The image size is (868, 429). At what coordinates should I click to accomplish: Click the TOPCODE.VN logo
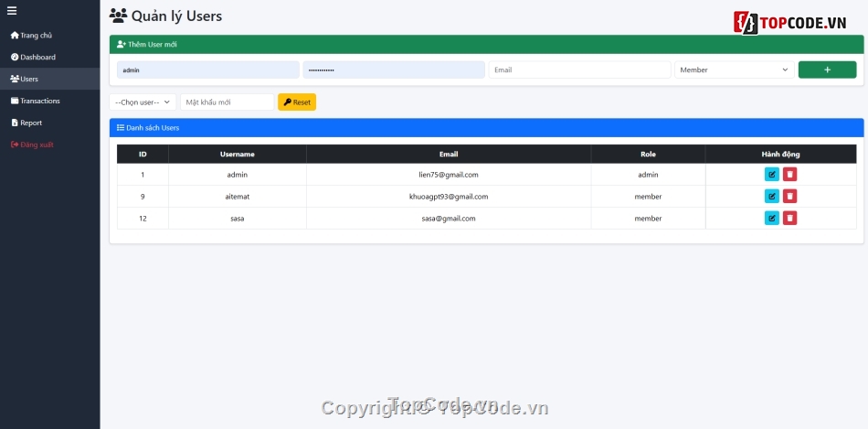click(x=790, y=23)
